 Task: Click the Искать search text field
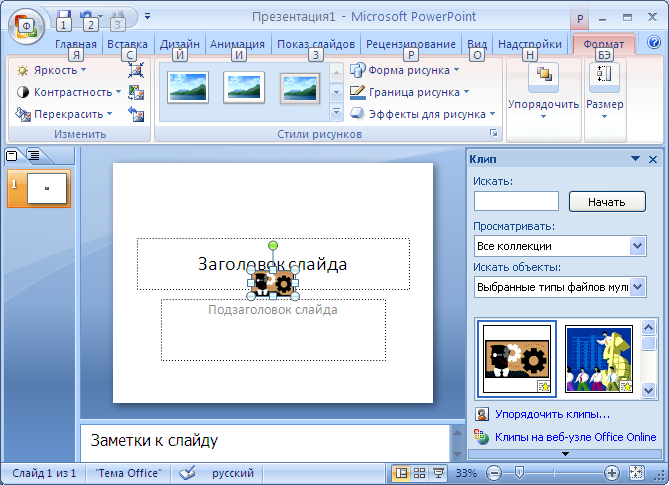[516, 201]
